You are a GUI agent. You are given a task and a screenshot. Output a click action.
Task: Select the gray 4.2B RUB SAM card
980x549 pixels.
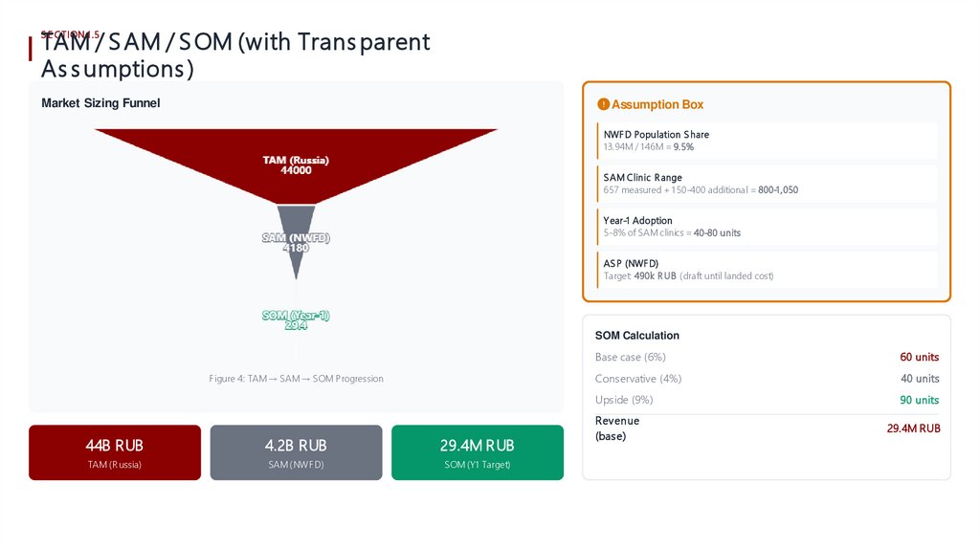coord(296,452)
